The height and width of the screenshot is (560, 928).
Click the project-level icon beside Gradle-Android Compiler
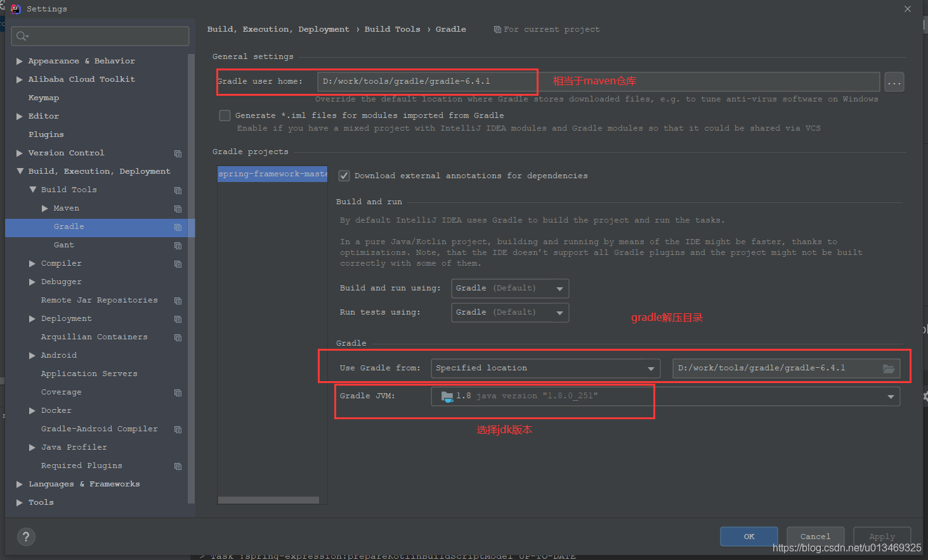coord(178,429)
